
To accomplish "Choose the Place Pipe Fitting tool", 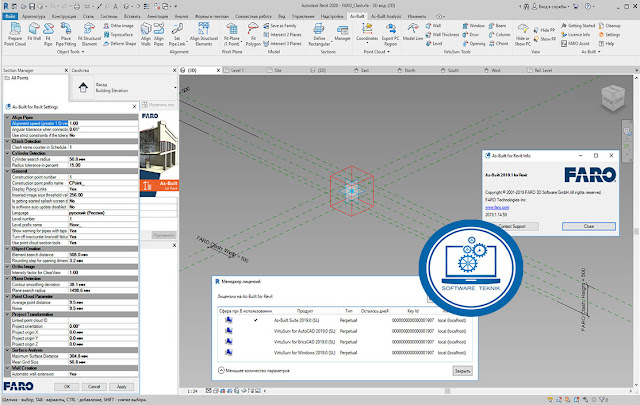I will point(66,34).
